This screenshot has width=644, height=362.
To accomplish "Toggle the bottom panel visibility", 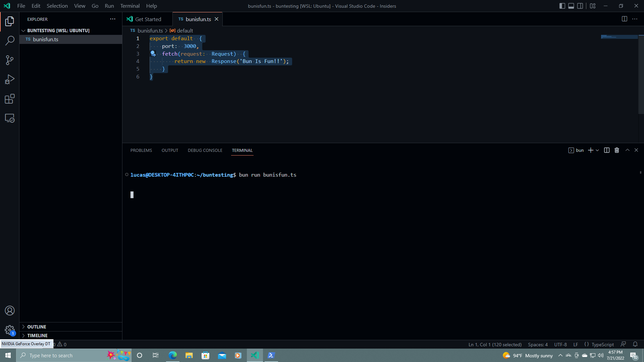I will [571, 6].
